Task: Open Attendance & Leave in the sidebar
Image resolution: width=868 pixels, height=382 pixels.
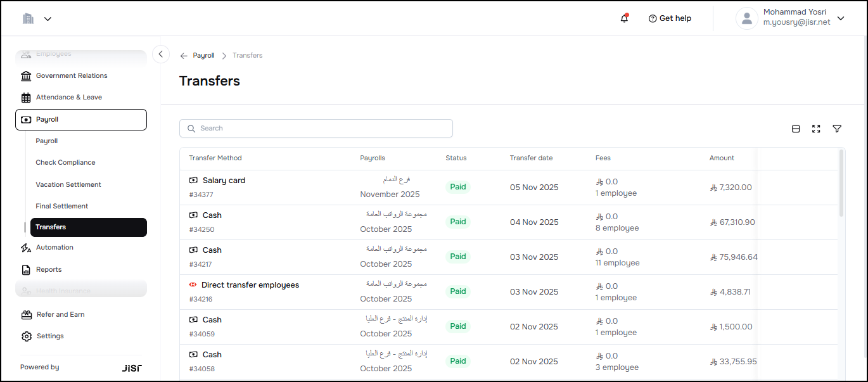Action: click(68, 98)
